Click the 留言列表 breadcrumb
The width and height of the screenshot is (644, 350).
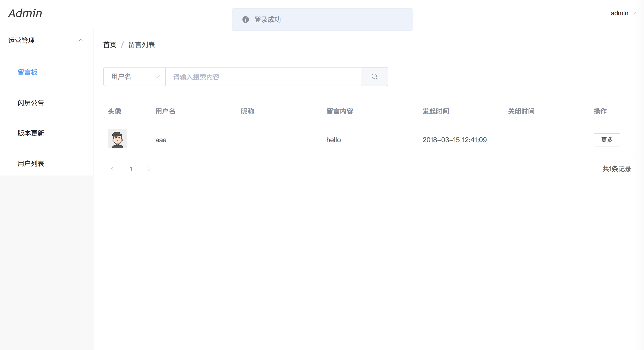(x=141, y=45)
